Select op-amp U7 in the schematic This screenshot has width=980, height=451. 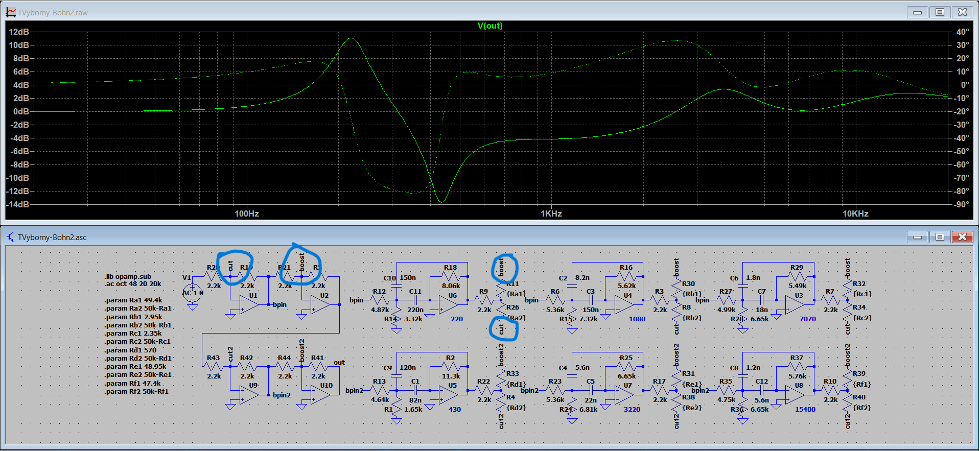point(624,395)
